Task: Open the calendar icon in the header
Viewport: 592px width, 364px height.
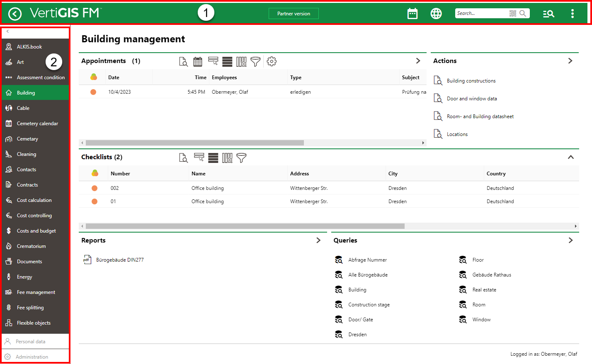Action: coord(412,14)
